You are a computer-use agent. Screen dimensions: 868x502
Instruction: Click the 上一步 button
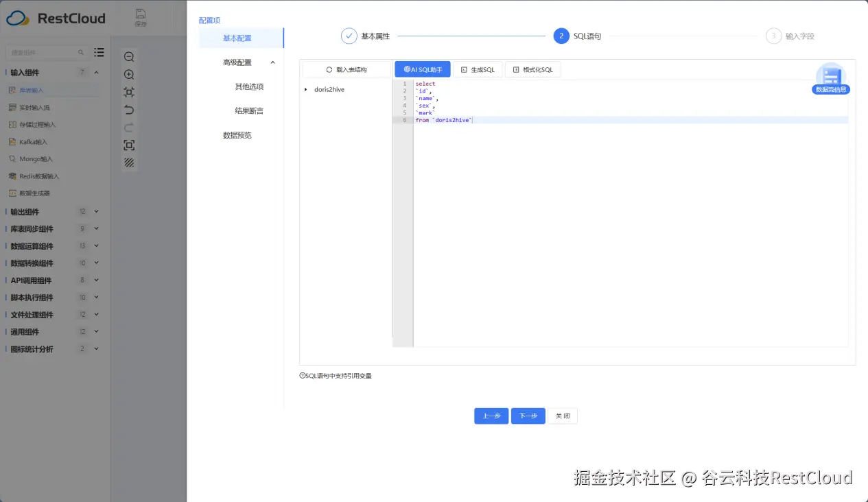pos(491,416)
